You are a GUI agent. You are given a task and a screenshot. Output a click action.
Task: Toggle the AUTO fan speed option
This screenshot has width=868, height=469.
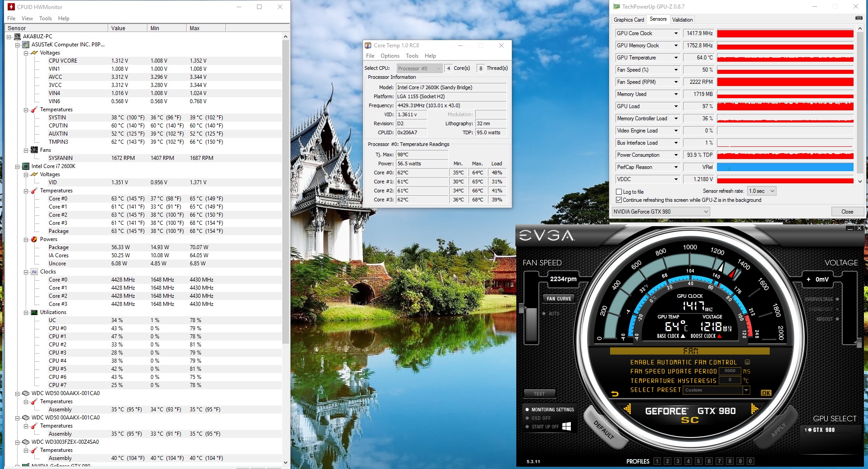(551, 314)
